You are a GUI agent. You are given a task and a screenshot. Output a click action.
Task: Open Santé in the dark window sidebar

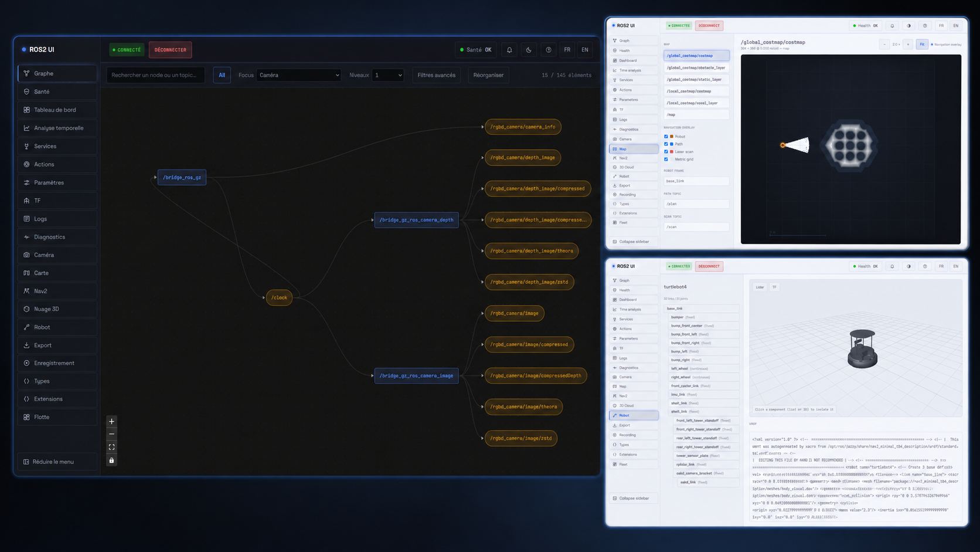click(57, 92)
